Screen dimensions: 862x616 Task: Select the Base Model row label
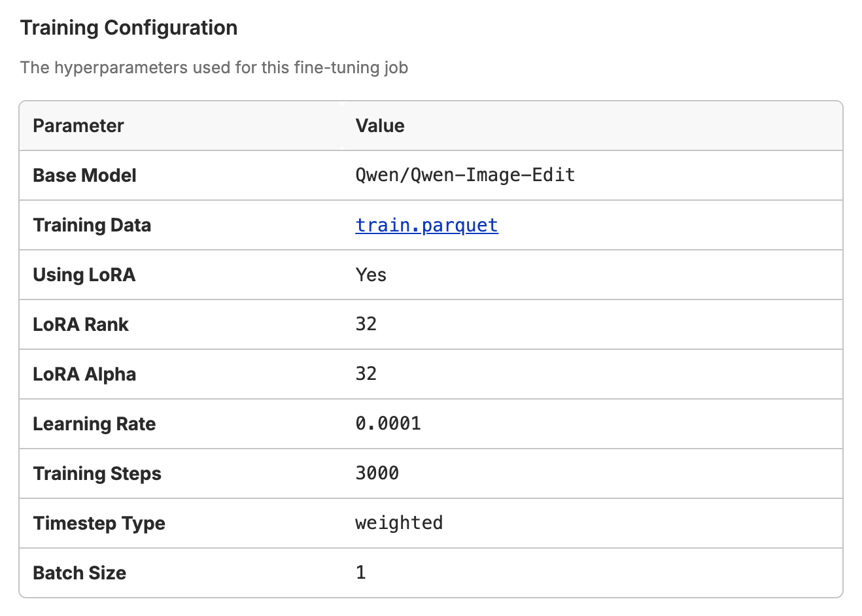pos(84,175)
